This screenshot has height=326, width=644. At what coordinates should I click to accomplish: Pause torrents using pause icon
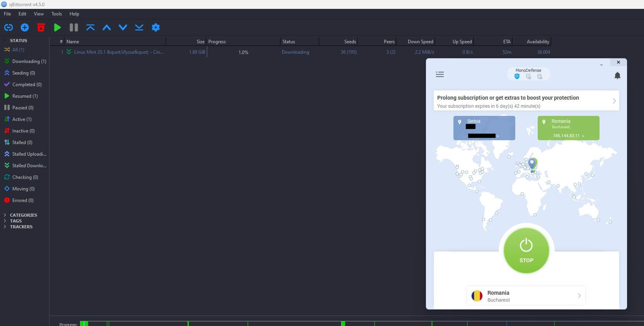(x=73, y=27)
